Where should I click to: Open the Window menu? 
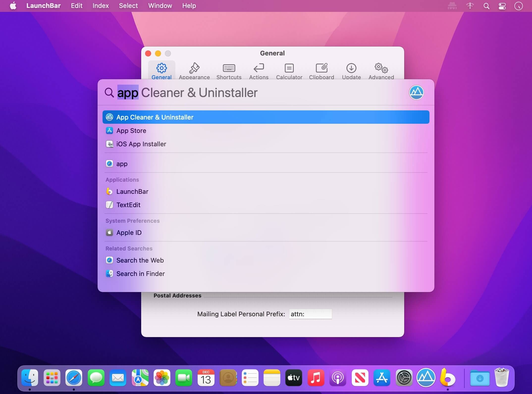[160, 6]
